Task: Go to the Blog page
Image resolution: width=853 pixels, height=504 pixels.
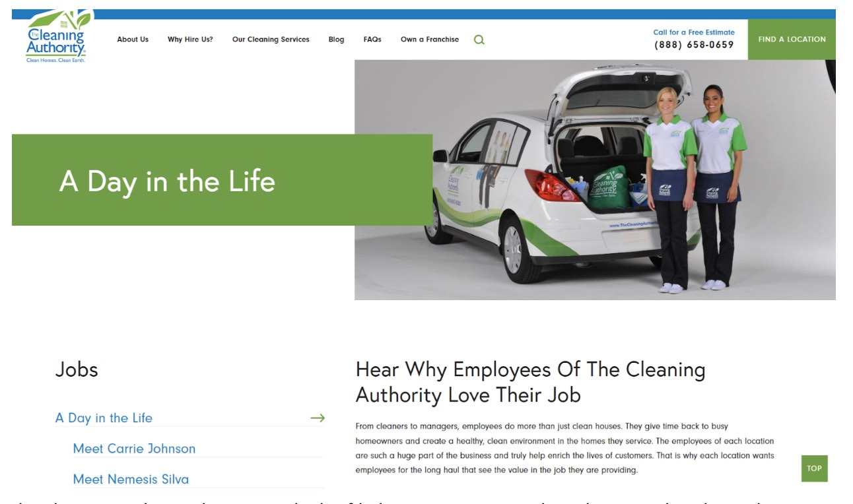Action: pos(336,40)
